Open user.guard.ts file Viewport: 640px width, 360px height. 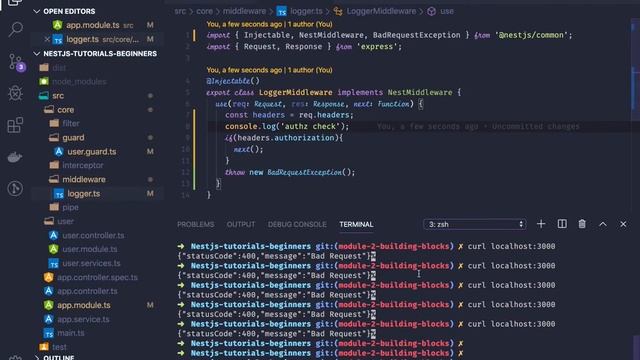pyautogui.click(x=91, y=151)
